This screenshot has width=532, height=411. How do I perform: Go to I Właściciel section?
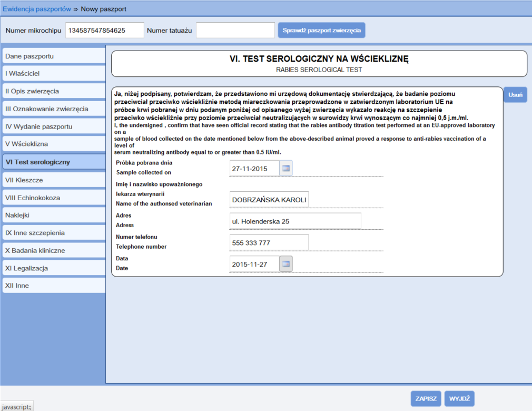click(54, 73)
